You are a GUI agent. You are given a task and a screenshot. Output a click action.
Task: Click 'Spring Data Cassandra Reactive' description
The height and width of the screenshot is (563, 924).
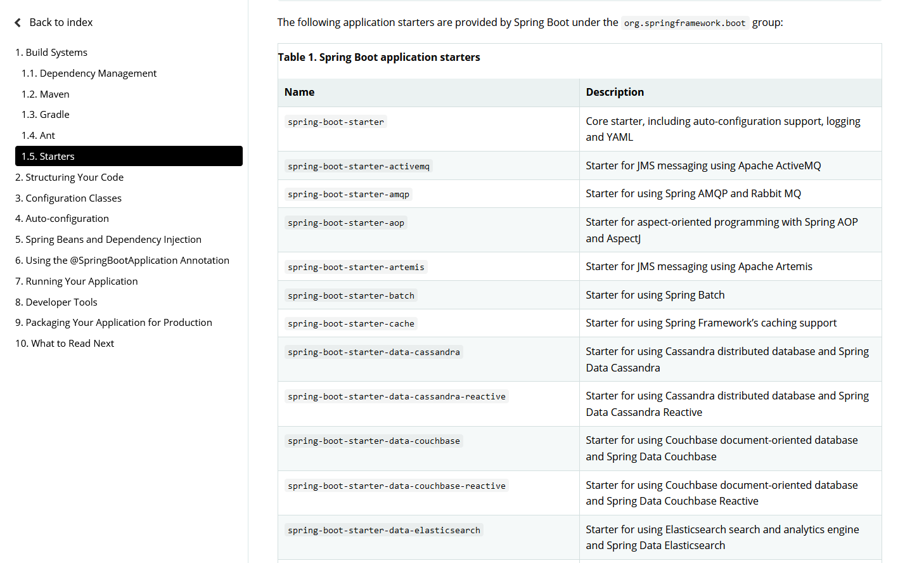728,404
